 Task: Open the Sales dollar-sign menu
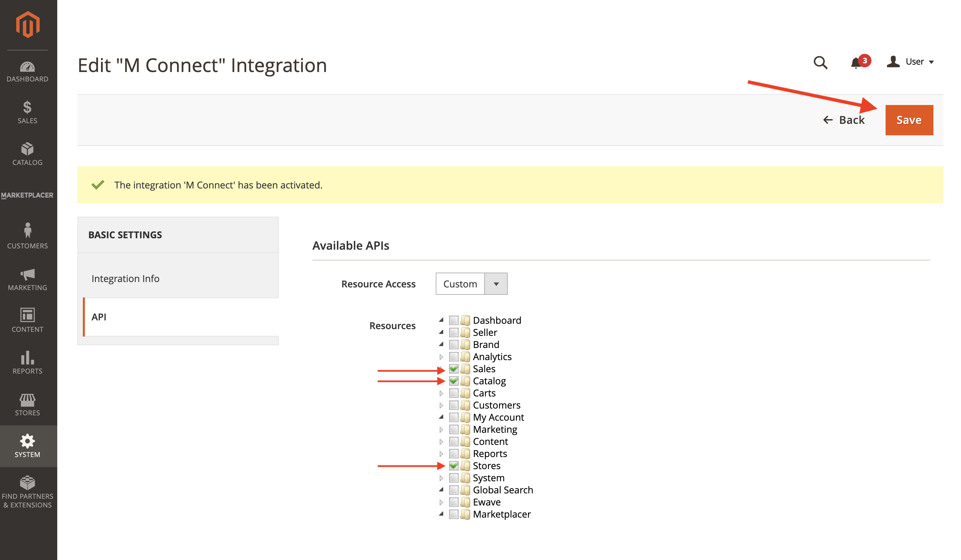point(28,112)
